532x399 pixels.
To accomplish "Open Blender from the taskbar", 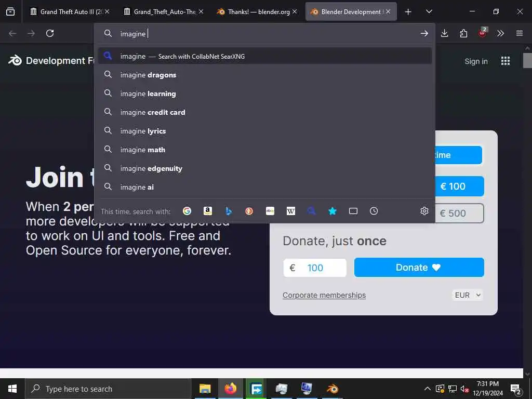I will 332,389.
